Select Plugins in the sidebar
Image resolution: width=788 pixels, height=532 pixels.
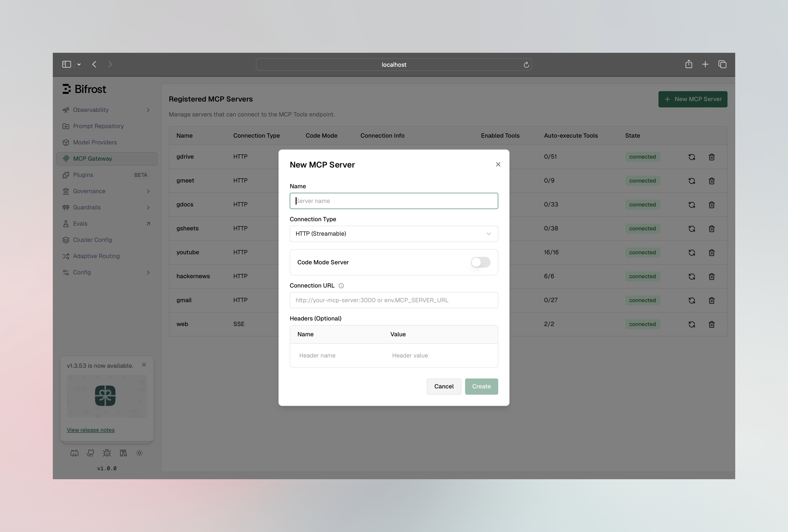point(83,175)
